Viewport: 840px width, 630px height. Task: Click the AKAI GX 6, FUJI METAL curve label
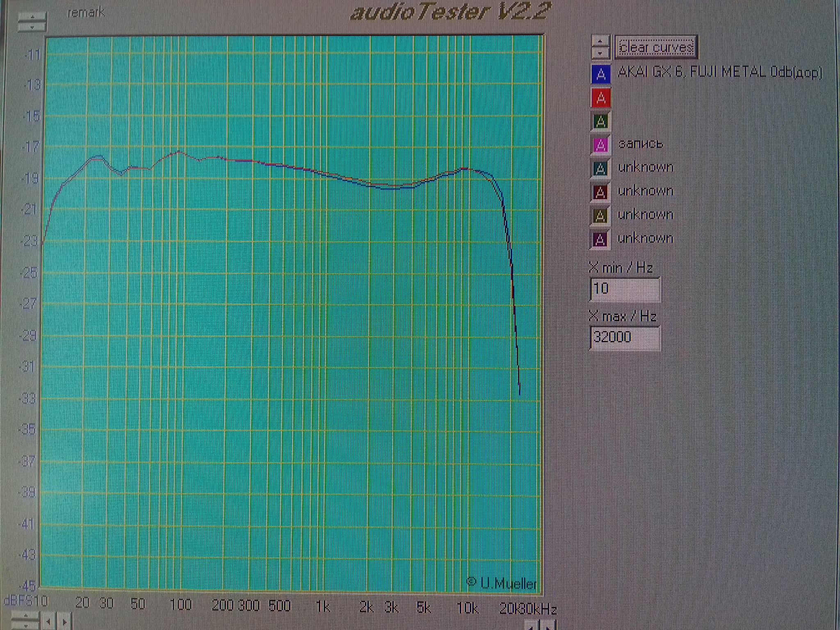point(719,73)
